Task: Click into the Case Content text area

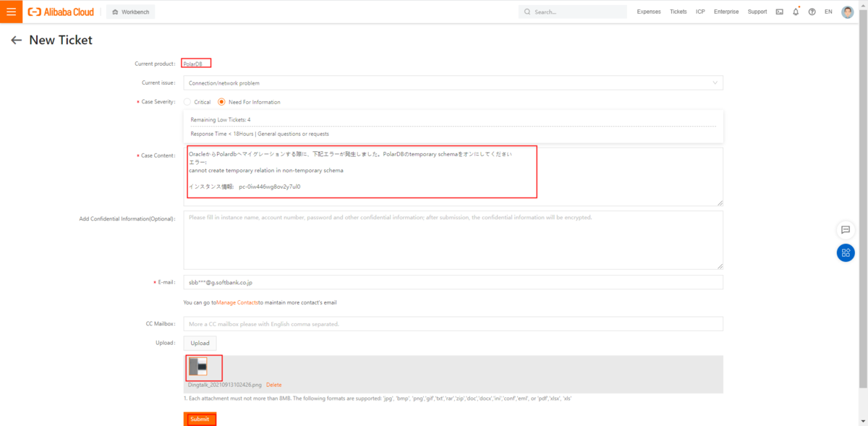Action: (x=453, y=176)
